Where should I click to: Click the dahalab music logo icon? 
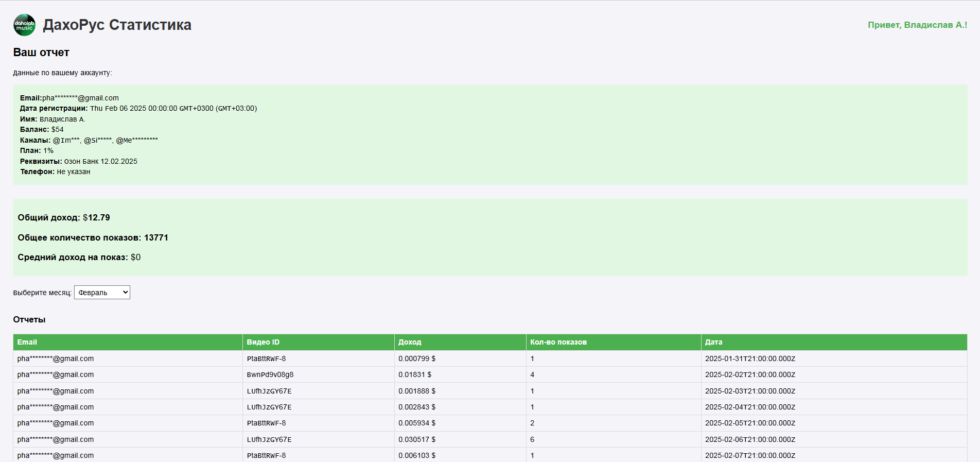[24, 25]
